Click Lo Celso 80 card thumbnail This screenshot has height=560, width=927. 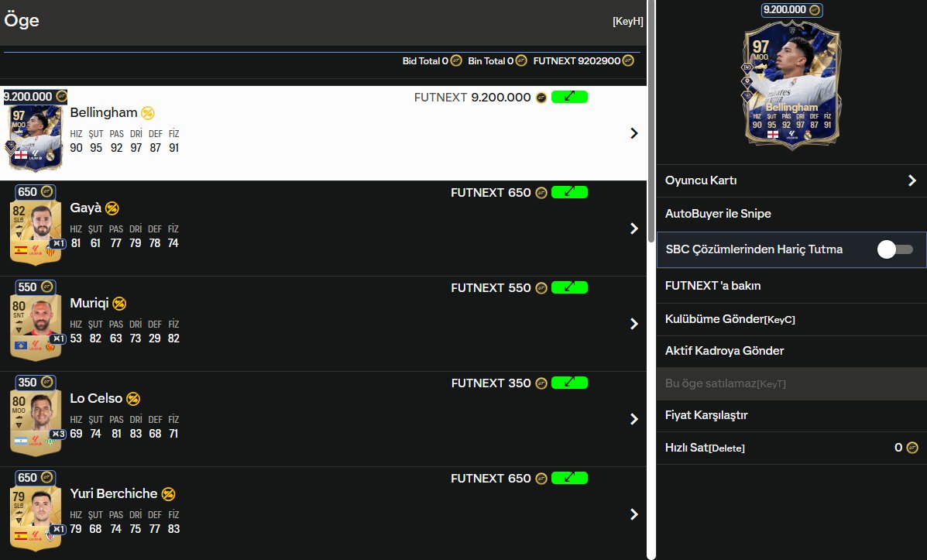(x=36, y=422)
